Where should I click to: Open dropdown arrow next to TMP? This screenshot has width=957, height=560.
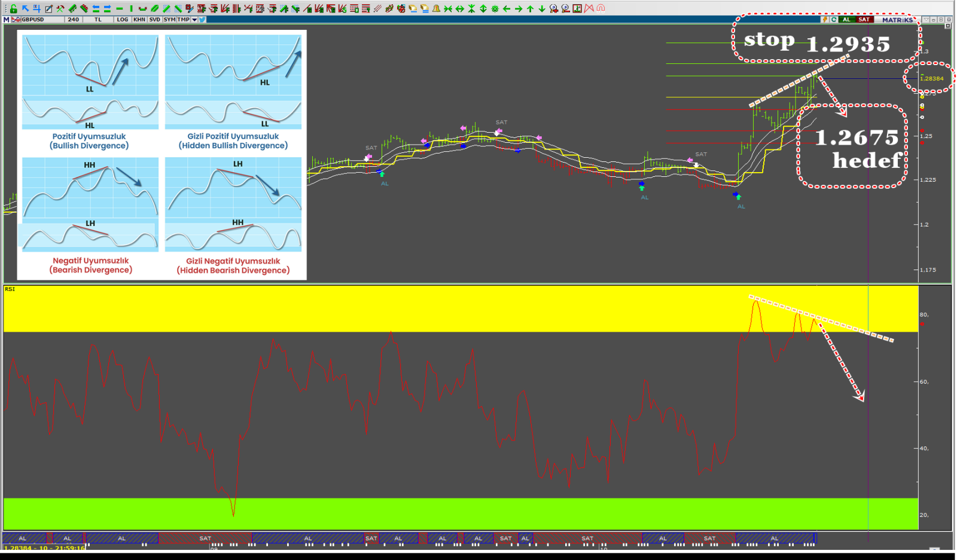194,20
